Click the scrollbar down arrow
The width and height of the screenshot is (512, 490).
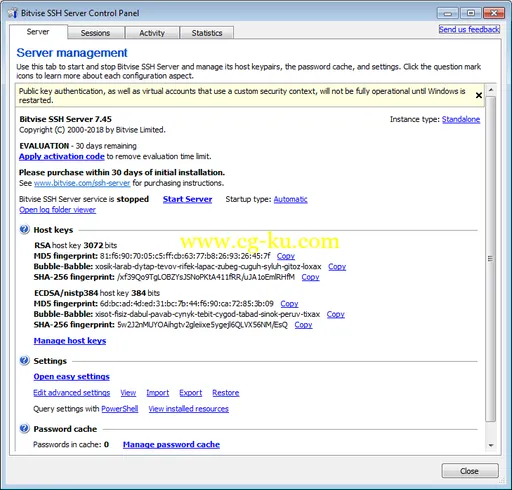pyautogui.click(x=491, y=445)
